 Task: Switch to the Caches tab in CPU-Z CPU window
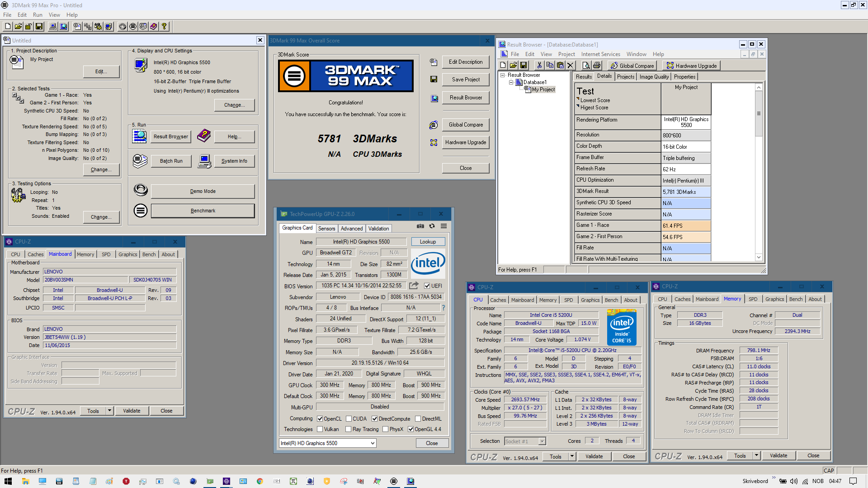point(498,300)
